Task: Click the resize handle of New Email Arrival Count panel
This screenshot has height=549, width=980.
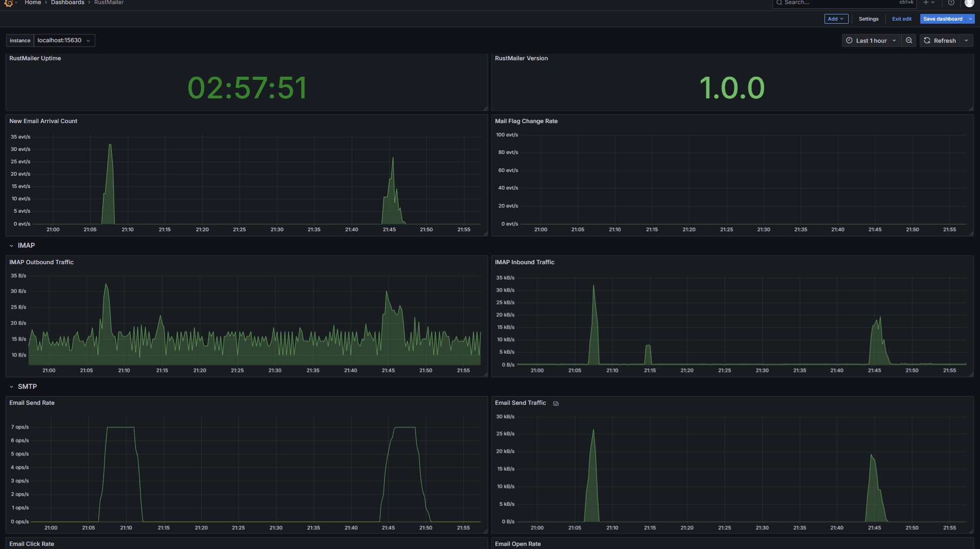Action: (485, 234)
